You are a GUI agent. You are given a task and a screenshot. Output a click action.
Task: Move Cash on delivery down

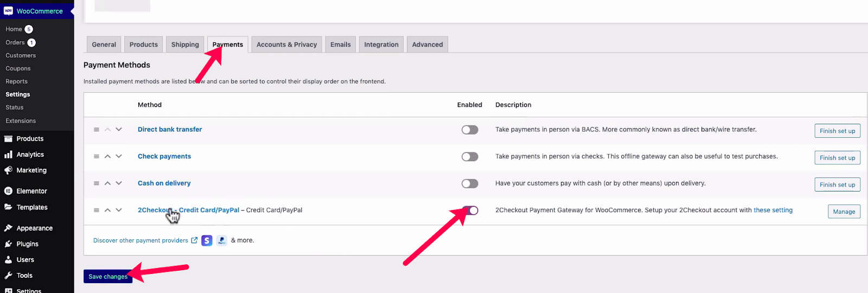pyautogui.click(x=119, y=183)
